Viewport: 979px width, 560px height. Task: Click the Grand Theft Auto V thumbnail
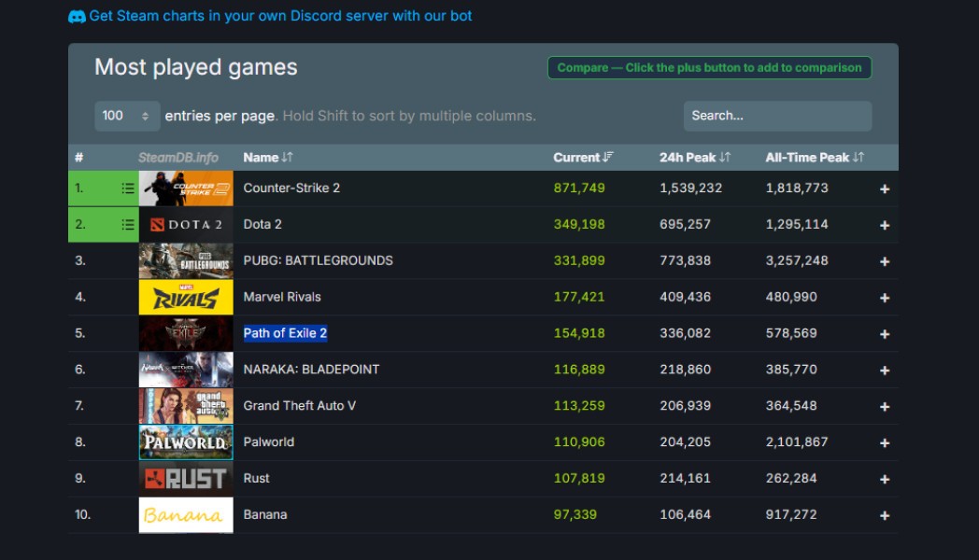(186, 405)
